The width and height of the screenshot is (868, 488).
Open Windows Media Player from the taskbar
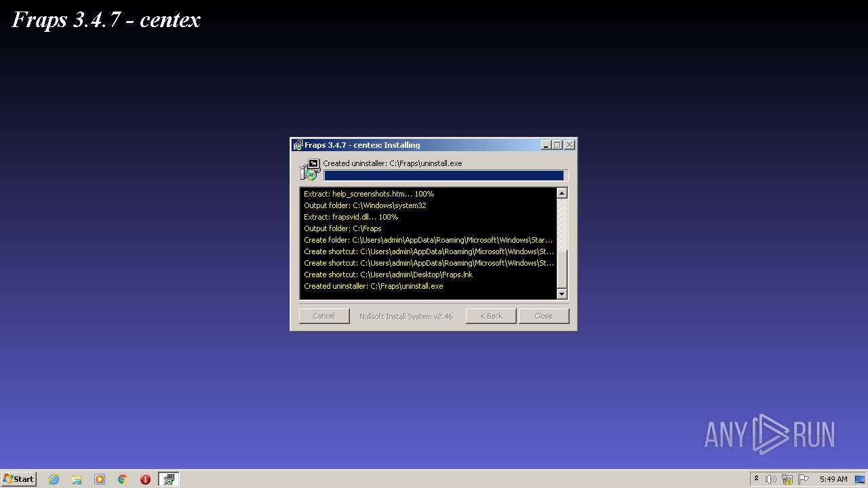tap(100, 479)
